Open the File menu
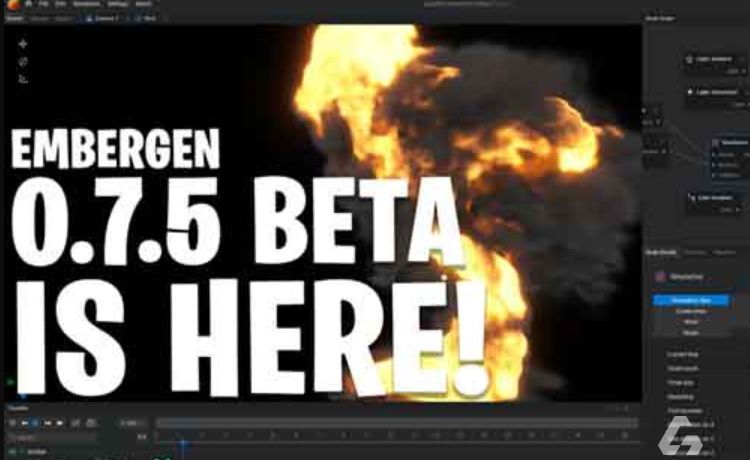The height and width of the screenshot is (460, 750). coord(44,4)
